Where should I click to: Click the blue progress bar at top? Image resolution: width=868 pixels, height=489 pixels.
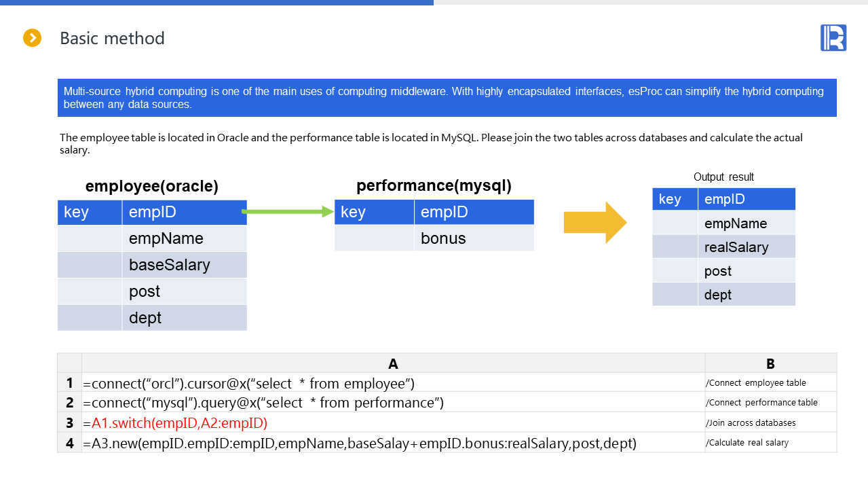coord(216,3)
